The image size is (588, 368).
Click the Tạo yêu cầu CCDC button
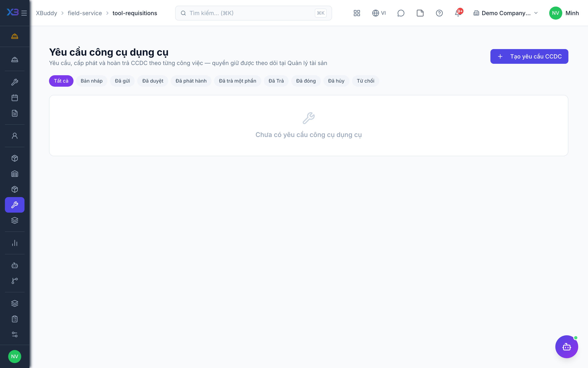(x=529, y=56)
